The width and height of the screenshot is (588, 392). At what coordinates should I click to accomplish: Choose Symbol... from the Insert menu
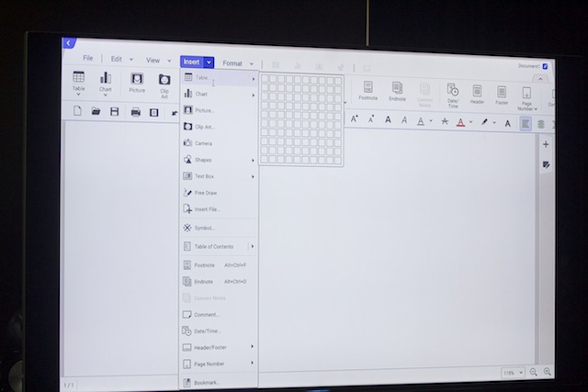point(220,228)
